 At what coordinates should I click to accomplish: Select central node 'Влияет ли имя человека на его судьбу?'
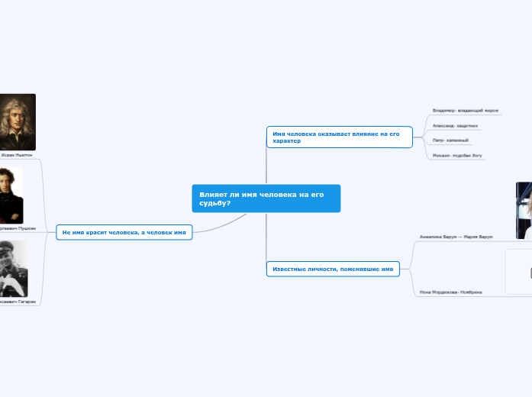[x=265, y=198]
